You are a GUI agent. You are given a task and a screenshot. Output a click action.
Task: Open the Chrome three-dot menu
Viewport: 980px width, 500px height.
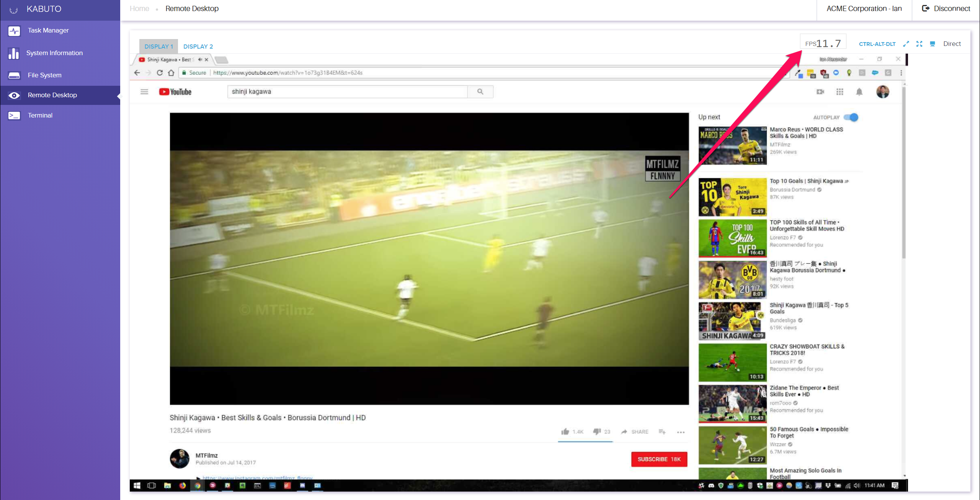(x=901, y=73)
